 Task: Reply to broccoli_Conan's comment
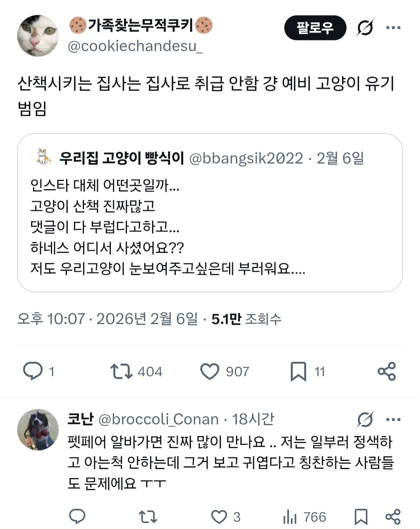pyautogui.click(x=77, y=517)
